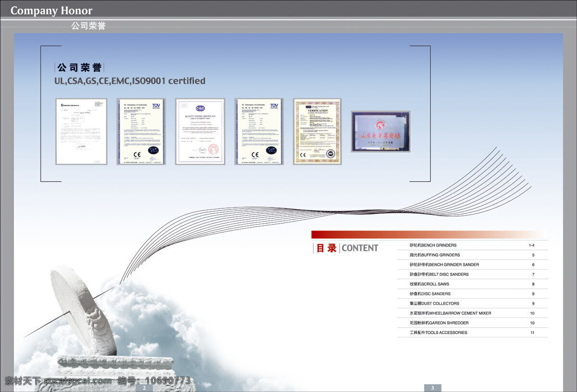The image size is (577, 392).
Task: Click the red '目录' heading
Action: pos(326,248)
